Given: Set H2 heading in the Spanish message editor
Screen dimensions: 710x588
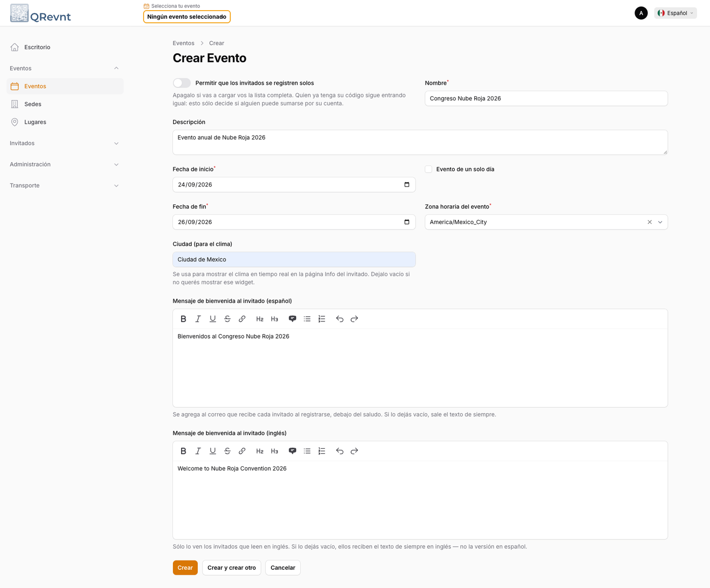Looking at the screenshot, I should tap(260, 319).
